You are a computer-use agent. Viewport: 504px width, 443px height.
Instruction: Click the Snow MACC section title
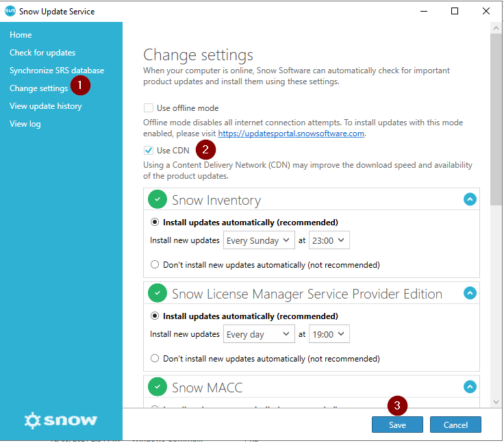[x=207, y=388]
